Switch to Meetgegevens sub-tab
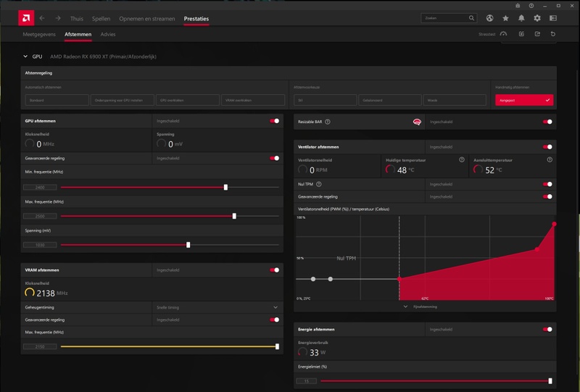 click(x=39, y=34)
